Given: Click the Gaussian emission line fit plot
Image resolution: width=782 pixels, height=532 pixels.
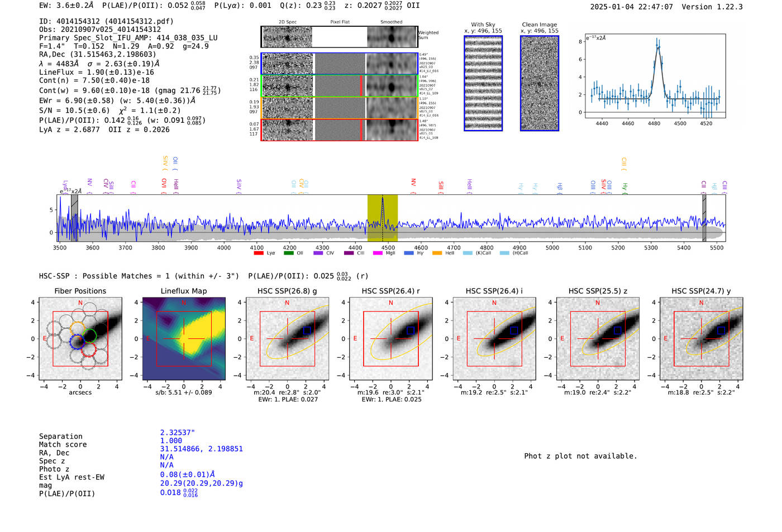Looking at the screenshot, I should [655, 76].
